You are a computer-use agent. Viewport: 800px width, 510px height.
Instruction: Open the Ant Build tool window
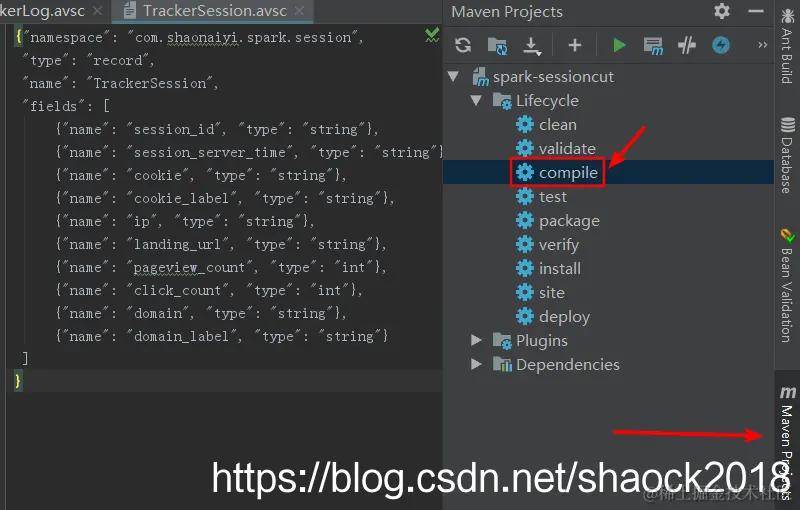click(787, 46)
